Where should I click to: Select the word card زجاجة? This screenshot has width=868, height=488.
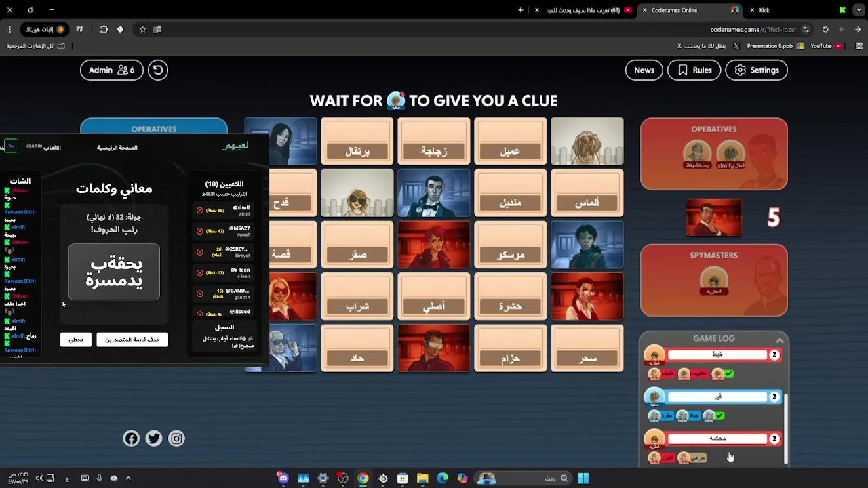coord(433,141)
